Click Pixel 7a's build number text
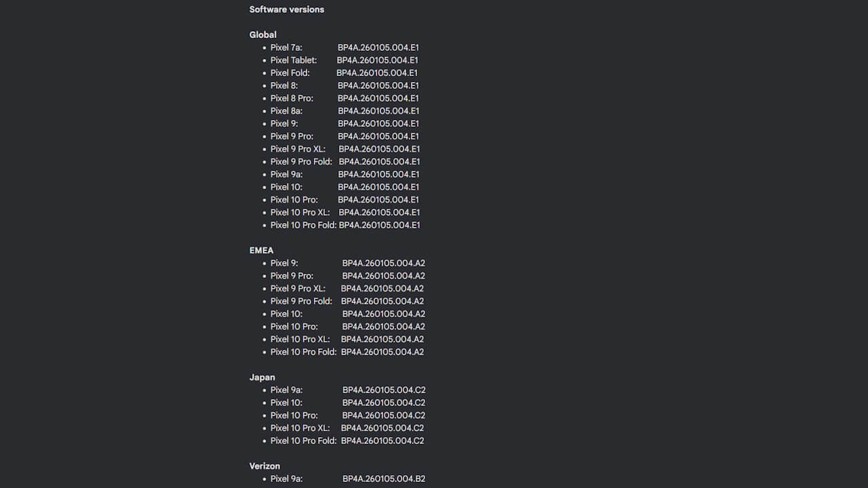The width and height of the screenshot is (868, 488). pyautogui.click(x=378, y=47)
